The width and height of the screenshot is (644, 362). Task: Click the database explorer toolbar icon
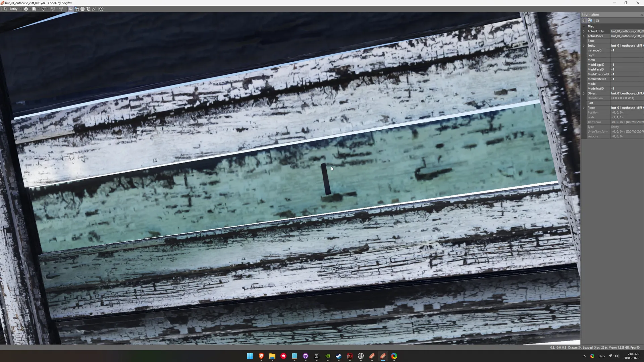click(x=77, y=9)
